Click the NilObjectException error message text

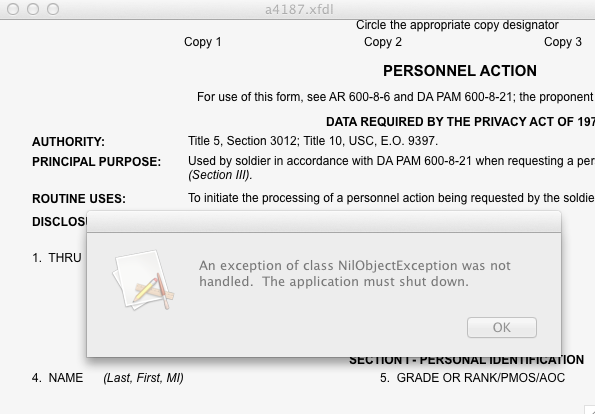click(x=355, y=273)
